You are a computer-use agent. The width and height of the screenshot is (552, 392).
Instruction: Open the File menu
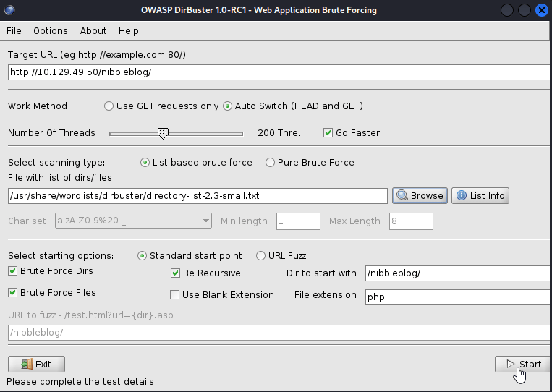[x=14, y=31]
